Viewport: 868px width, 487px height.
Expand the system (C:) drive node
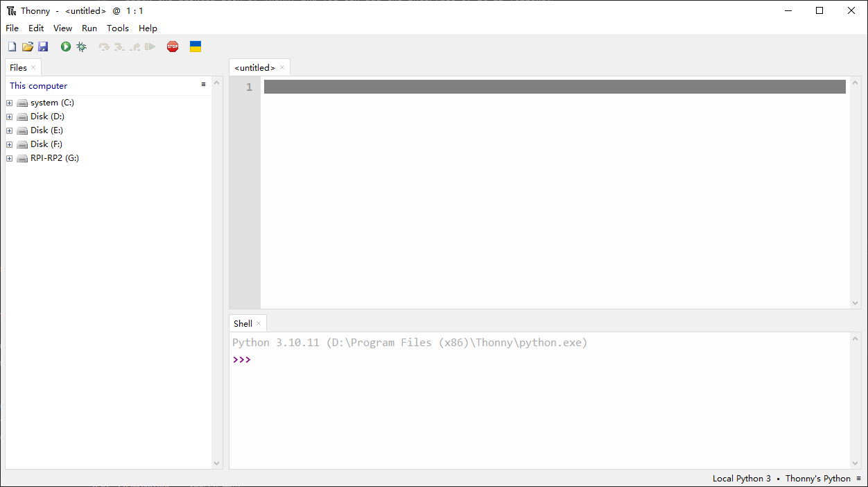pyautogui.click(x=10, y=103)
